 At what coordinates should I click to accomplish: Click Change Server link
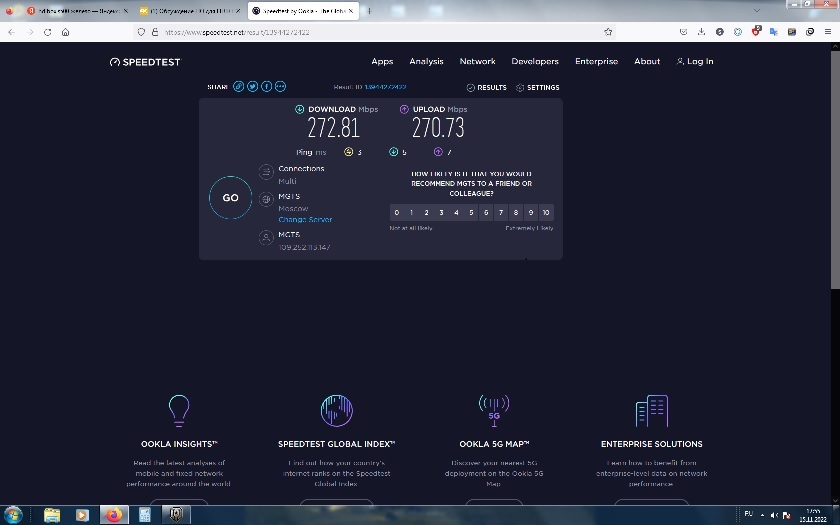click(305, 219)
